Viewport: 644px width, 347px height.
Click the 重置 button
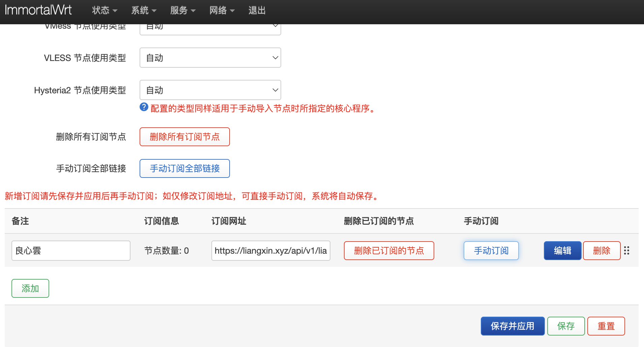[606, 326]
